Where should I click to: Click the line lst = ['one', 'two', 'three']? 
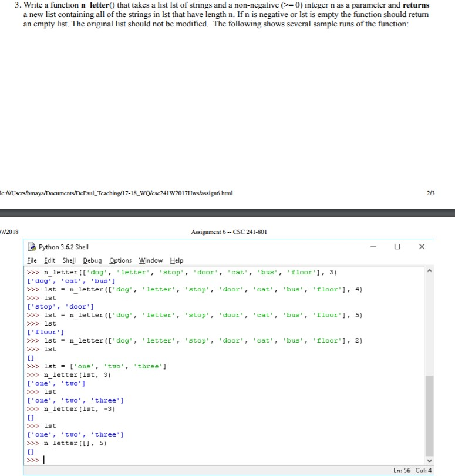pyautogui.click(x=96, y=366)
